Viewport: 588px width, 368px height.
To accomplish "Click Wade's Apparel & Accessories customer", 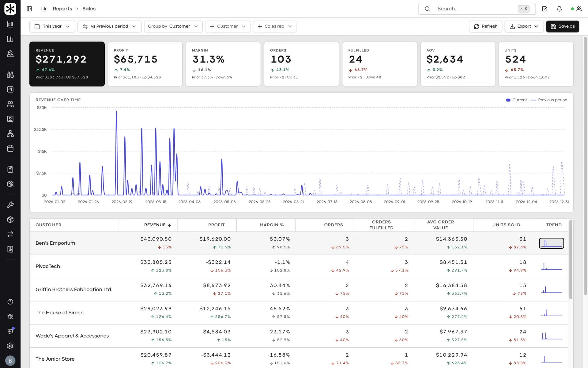I will coord(72,336).
